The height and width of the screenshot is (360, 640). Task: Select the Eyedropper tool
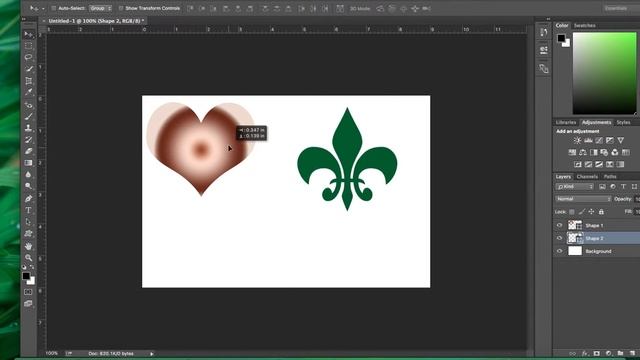(x=28, y=92)
